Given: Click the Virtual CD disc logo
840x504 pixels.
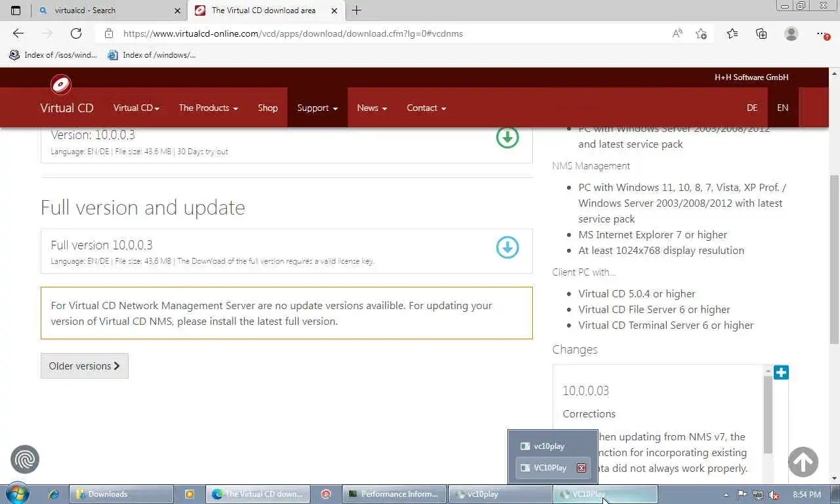Looking at the screenshot, I should tap(61, 85).
